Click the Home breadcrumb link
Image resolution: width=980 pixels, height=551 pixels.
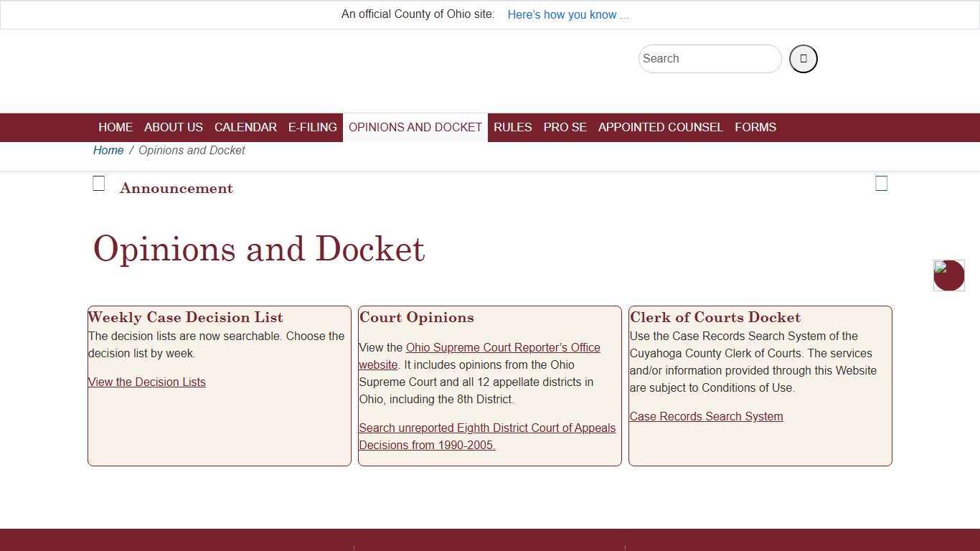click(x=108, y=150)
